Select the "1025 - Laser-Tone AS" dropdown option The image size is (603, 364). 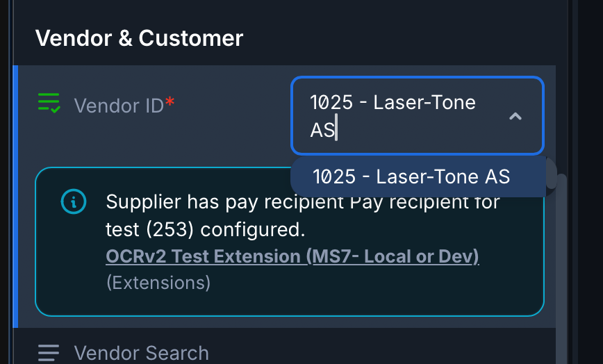pos(411,176)
